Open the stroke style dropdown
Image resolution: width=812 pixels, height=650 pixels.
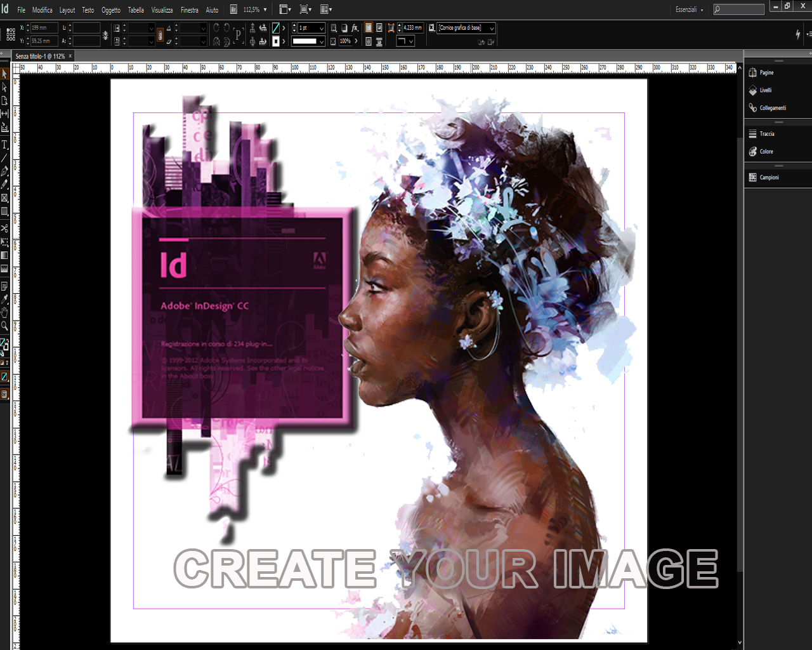tap(322, 41)
